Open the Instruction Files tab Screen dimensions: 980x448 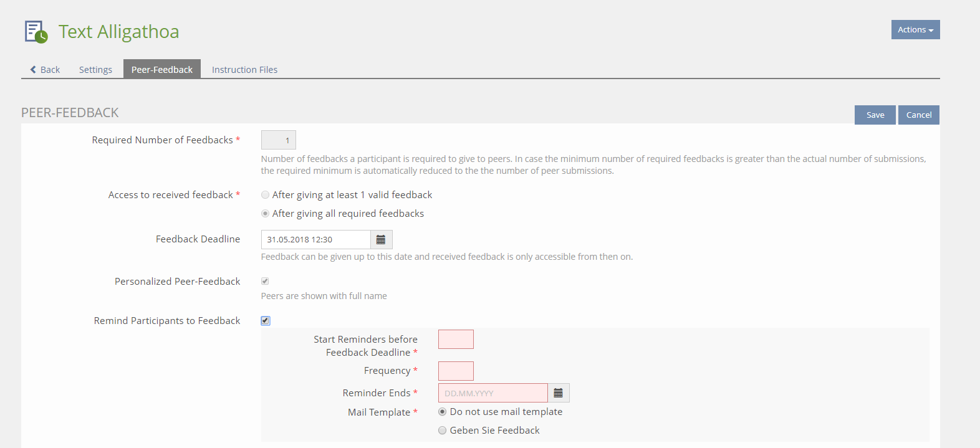244,70
